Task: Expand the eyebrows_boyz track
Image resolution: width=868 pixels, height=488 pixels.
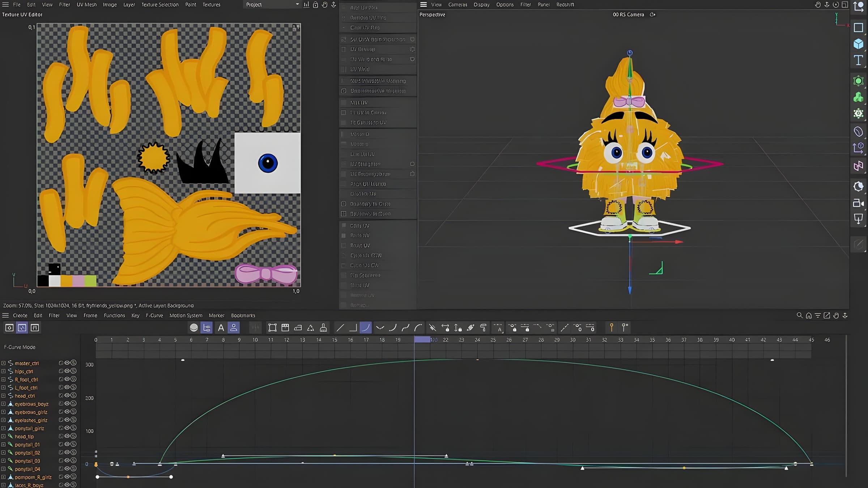Action: (3, 403)
